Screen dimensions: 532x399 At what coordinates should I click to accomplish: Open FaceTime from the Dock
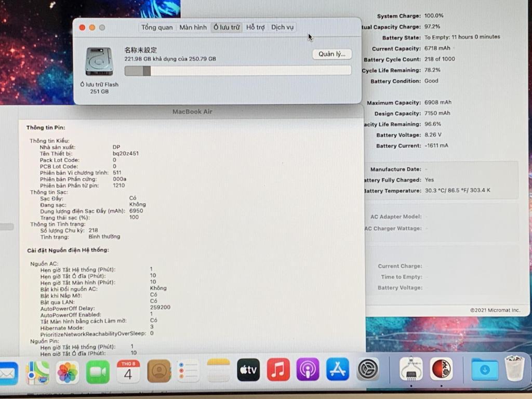98,372
